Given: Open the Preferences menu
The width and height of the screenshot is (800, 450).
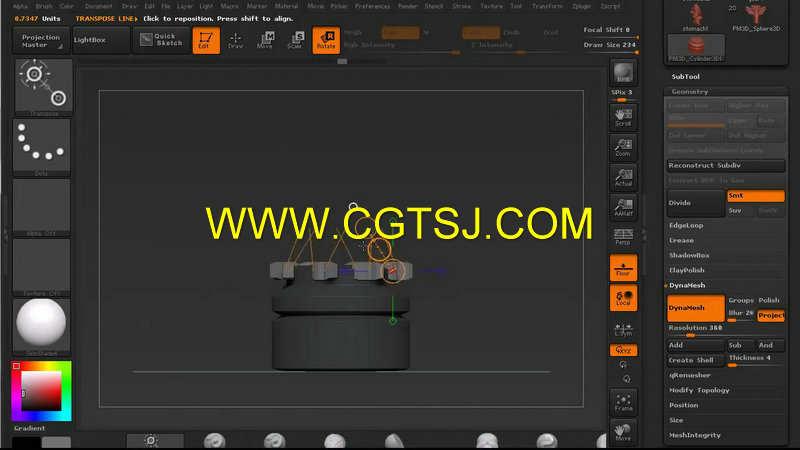Looking at the screenshot, I should 372,7.
